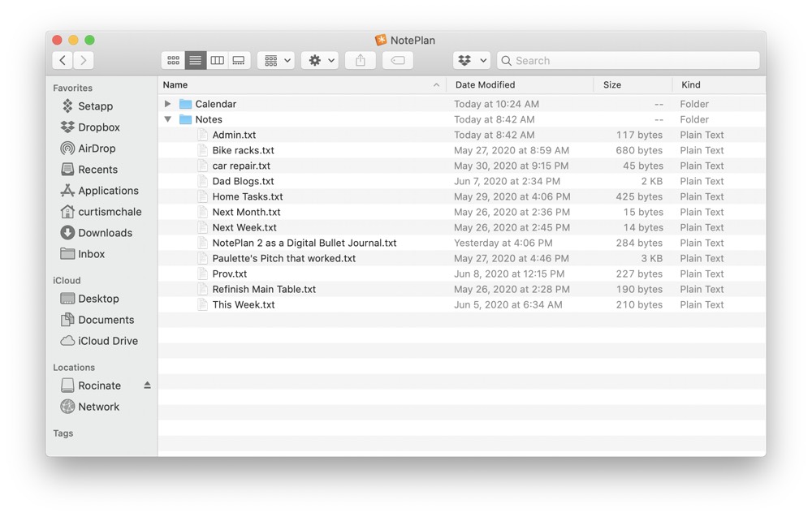
Task: Go back with the back arrow
Action: (63, 60)
